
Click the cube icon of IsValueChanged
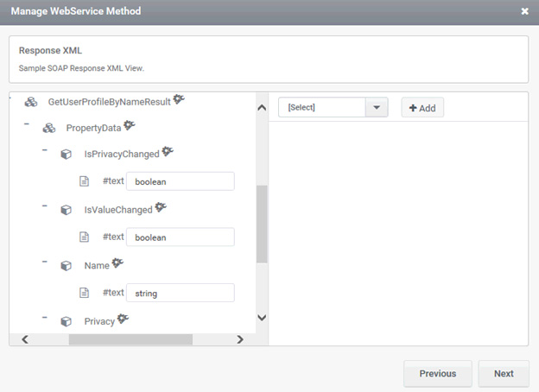[66, 210]
